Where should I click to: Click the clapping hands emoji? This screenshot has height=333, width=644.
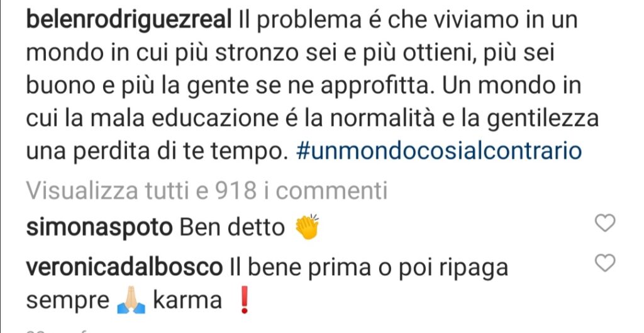307,227
